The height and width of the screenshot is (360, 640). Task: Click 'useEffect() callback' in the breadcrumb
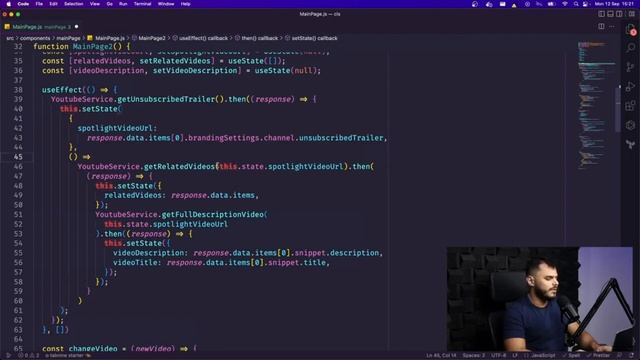click(203, 38)
